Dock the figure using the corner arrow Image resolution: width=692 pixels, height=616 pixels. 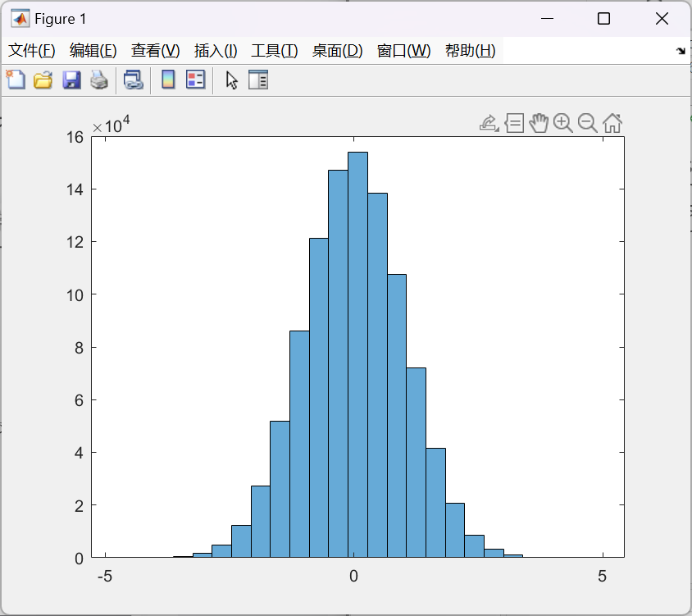(x=680, y=51)
